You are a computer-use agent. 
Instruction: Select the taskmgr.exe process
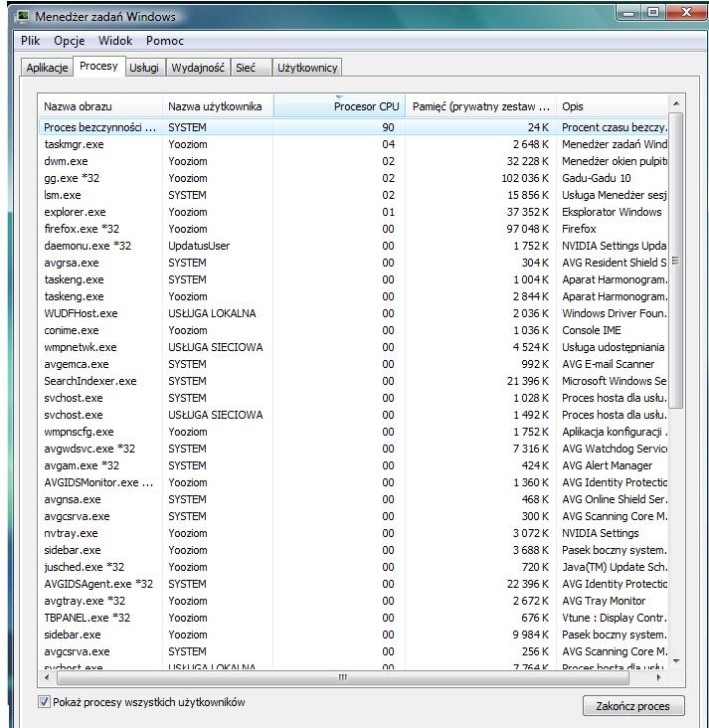354,144
